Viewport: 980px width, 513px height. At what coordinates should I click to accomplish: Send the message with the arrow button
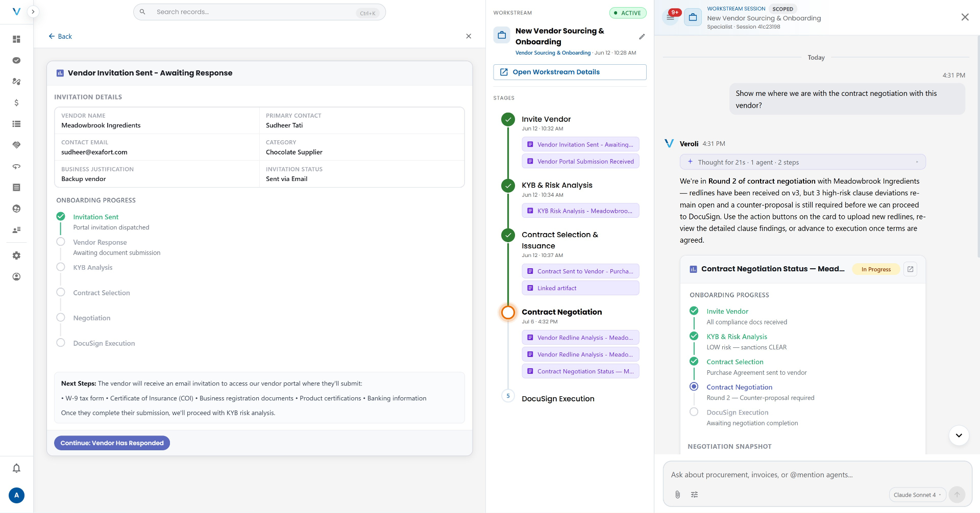[x=957, y=495]
